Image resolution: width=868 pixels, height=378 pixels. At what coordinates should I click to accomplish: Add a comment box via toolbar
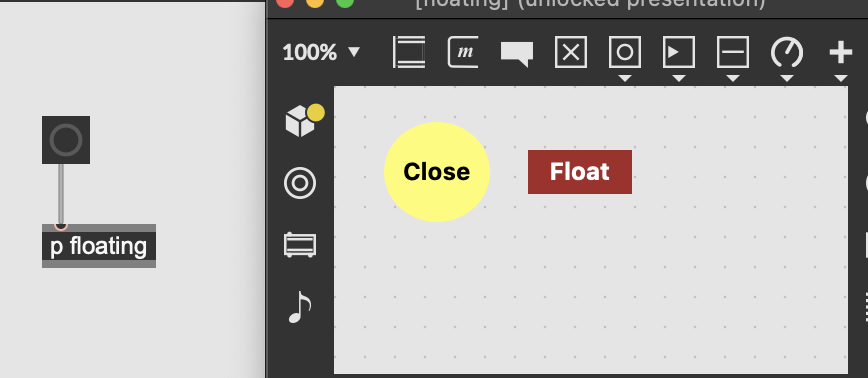tap(517, 54)
